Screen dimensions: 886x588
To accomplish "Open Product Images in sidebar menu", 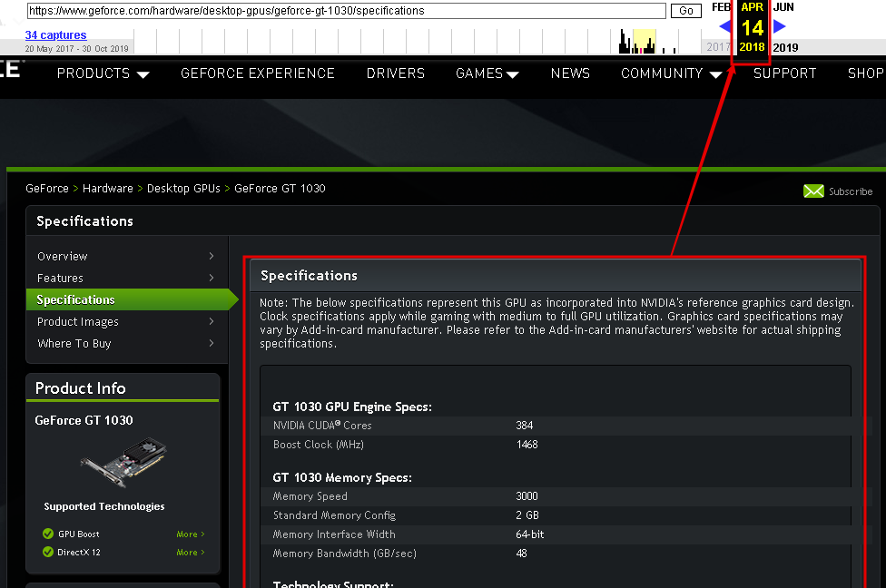I will click(78, 322).
